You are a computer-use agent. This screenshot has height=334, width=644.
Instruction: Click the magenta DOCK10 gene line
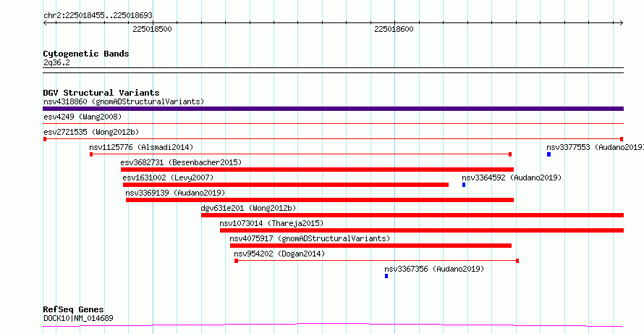pyautogui.click(x=333, y=325)
